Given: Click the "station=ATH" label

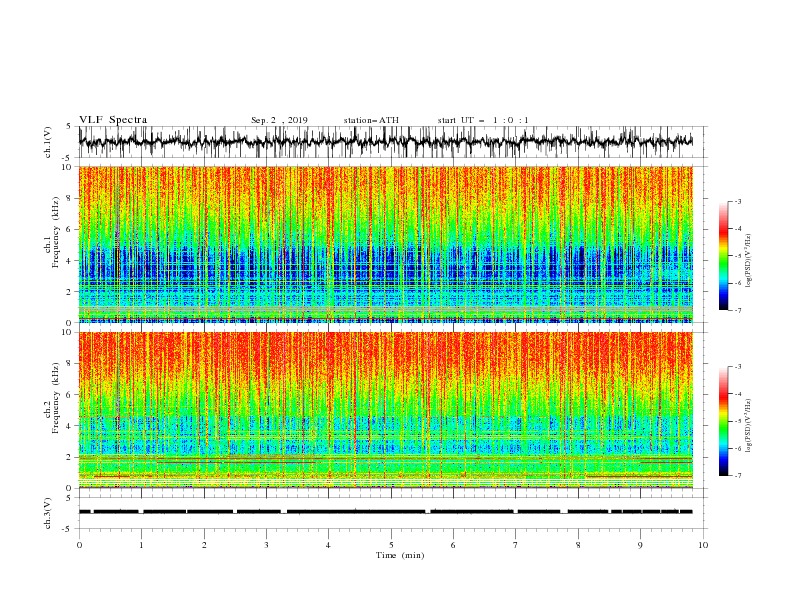Looking at the screenshot, I should coord(371,120).
